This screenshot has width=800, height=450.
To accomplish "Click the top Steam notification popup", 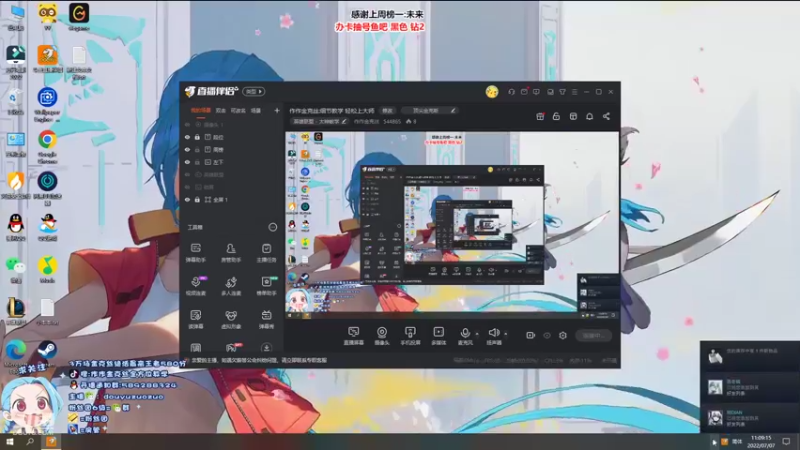I will [750, 356].
